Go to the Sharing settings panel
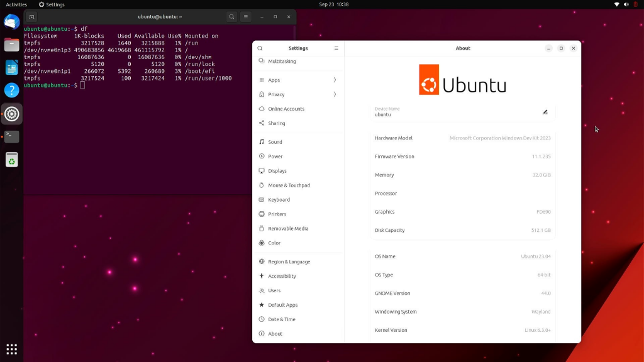644x362 pixels. click(x=298, y=123)
